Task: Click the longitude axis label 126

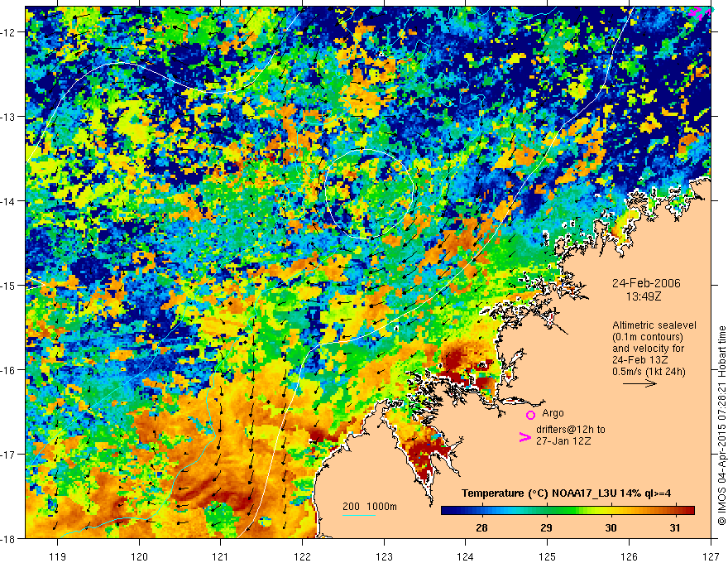Action: (629, 556)
